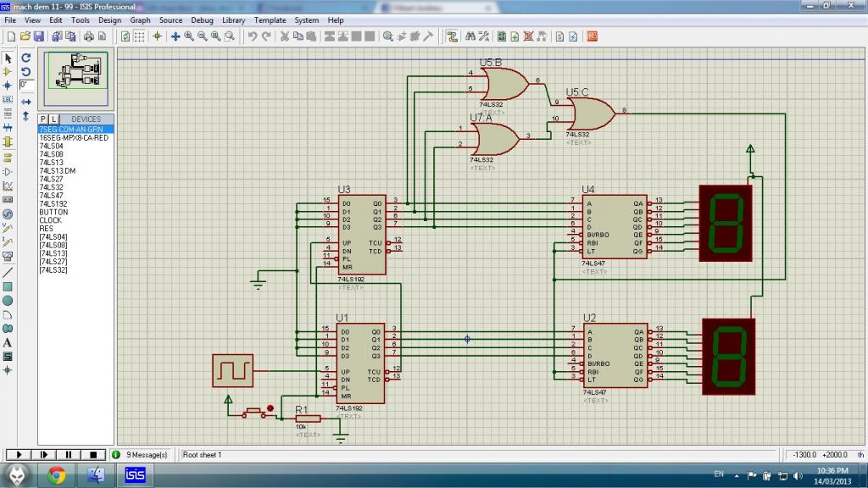Select 74LS192 in the devices list
The image size is (868, 488).
52,204
